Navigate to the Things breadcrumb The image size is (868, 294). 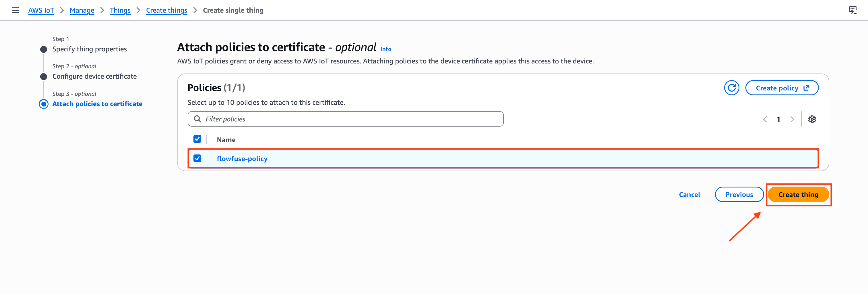(x=120, y=10)
